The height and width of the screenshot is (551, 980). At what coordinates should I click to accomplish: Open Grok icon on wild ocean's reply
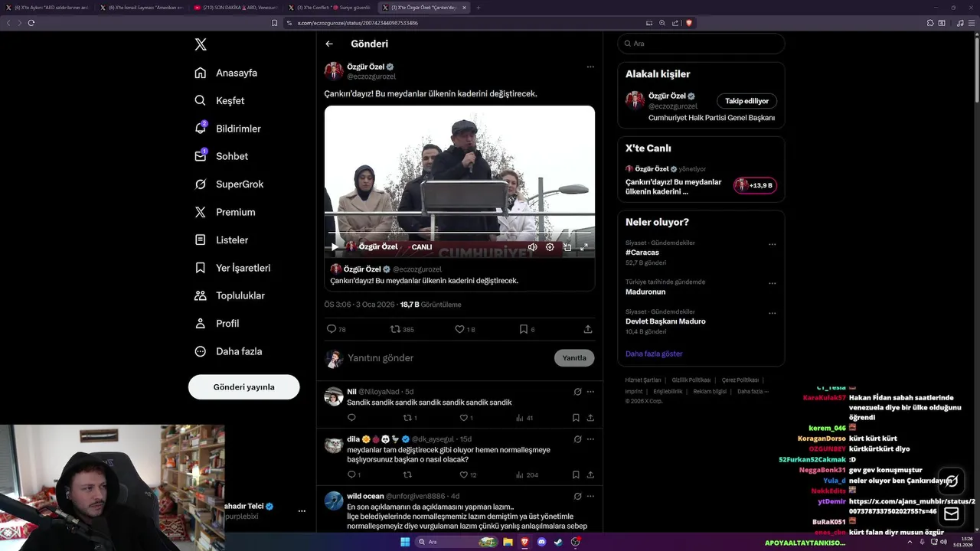(x=578, y=496)
